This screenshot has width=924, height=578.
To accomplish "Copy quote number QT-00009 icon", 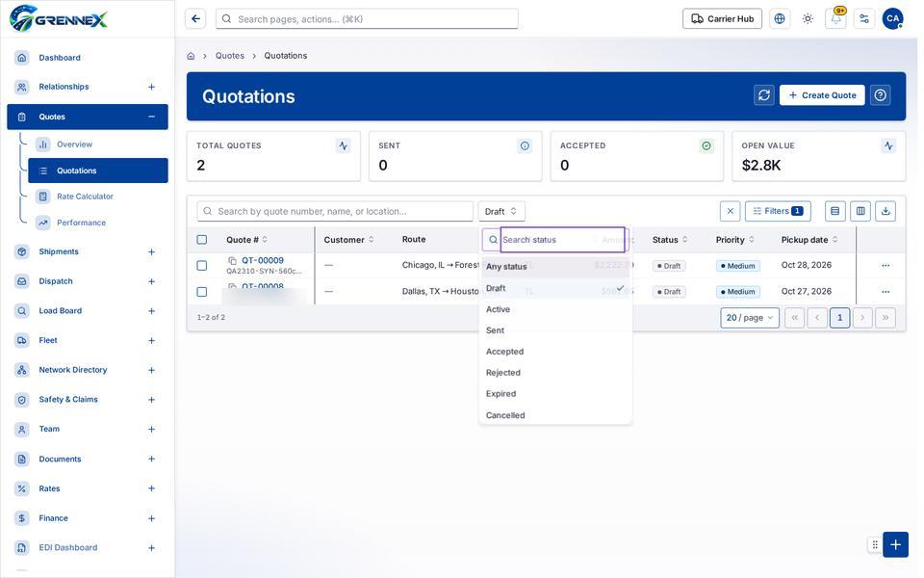I will (234, 262).
